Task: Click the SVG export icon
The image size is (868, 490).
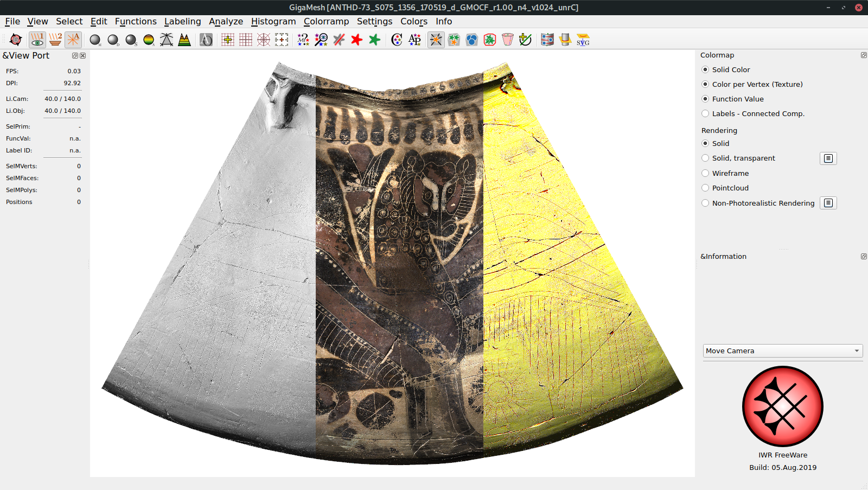Action: click(583, 40)
